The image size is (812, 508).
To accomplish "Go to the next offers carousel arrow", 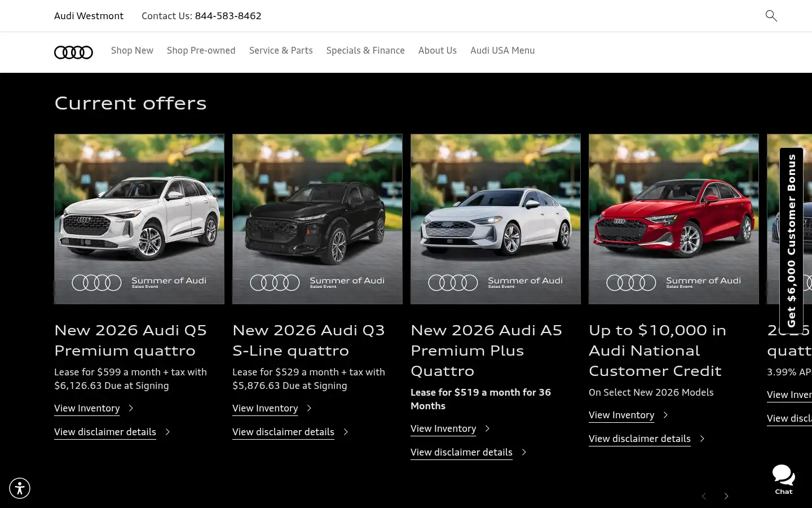I will tap(726, 496).
